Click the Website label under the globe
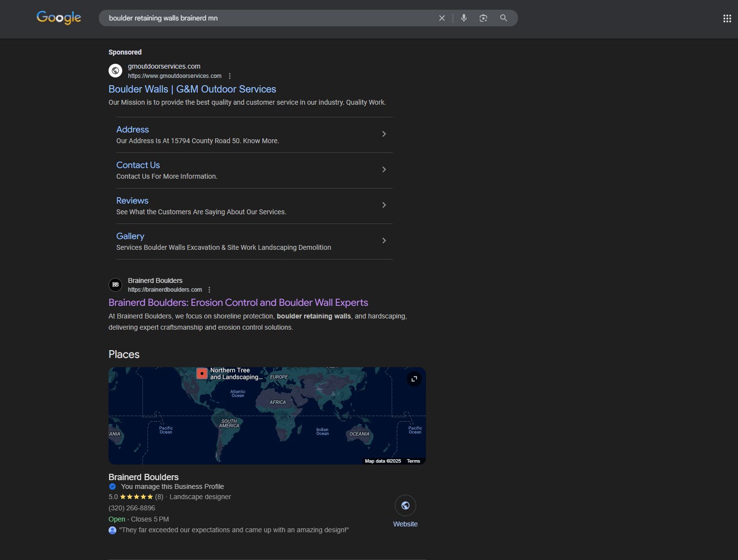Image resolution: width=738 pixels, height=560 pixels. click(406, 524)
